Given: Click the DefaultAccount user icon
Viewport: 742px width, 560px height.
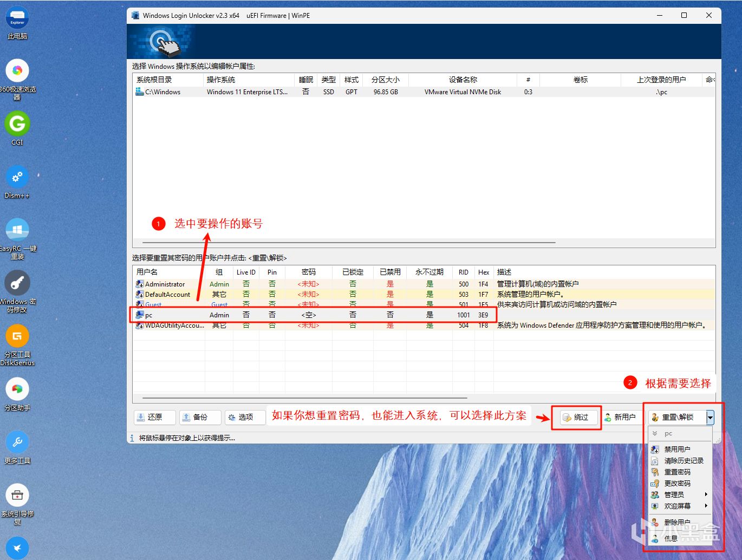Looking at the screenshot, I should point(140,294).
